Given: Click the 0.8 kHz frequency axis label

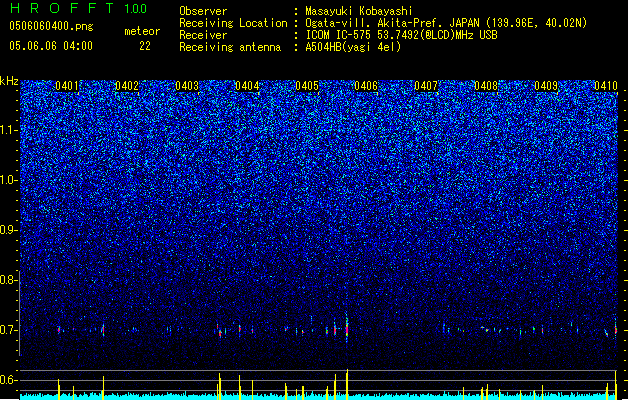Looking at the screenshot, I should [x=8, y=280].
